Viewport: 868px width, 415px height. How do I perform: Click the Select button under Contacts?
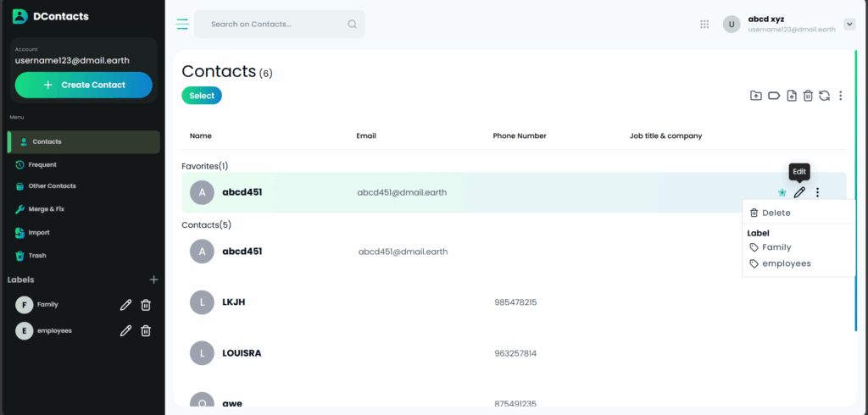[202, 96]
